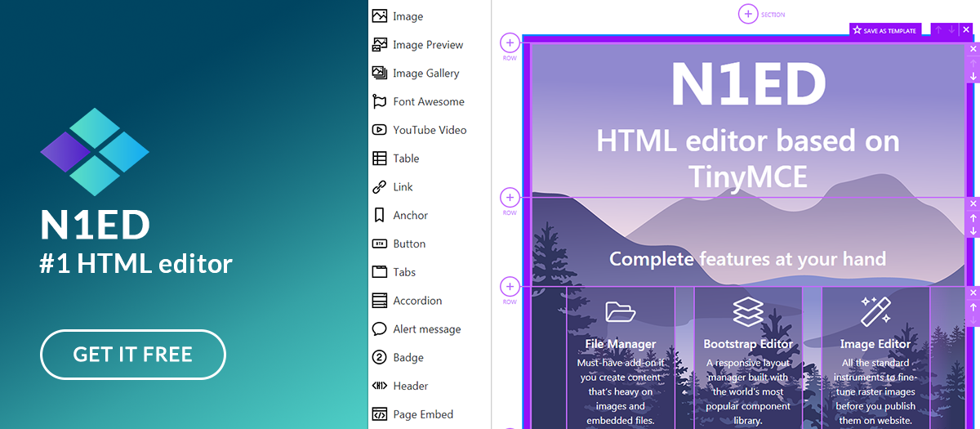The height and width of the screenshot is (429, 980).
Task: Choose the Link widget
Action: tap(403, 187)
